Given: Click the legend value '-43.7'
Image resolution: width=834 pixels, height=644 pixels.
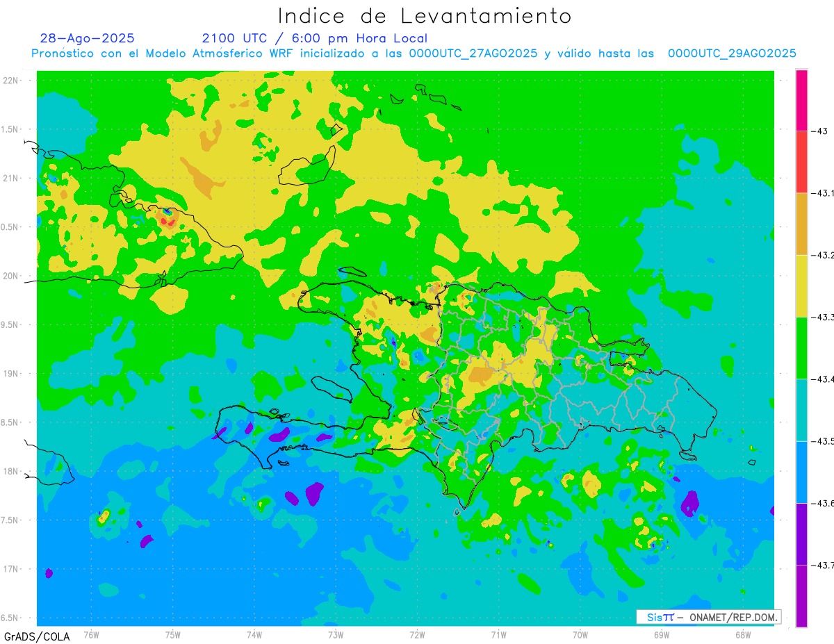Looking at the screenshot, I should [x=822, y=565].
